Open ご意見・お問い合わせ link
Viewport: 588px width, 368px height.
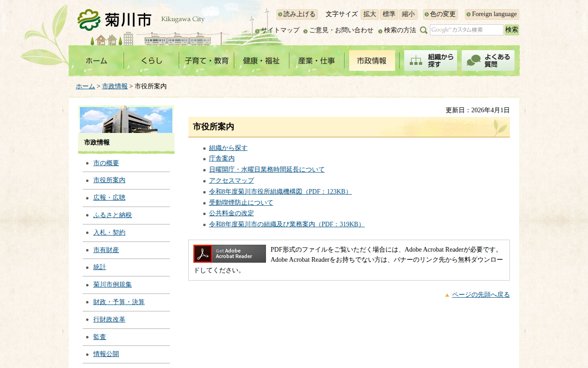coord(341,30)
